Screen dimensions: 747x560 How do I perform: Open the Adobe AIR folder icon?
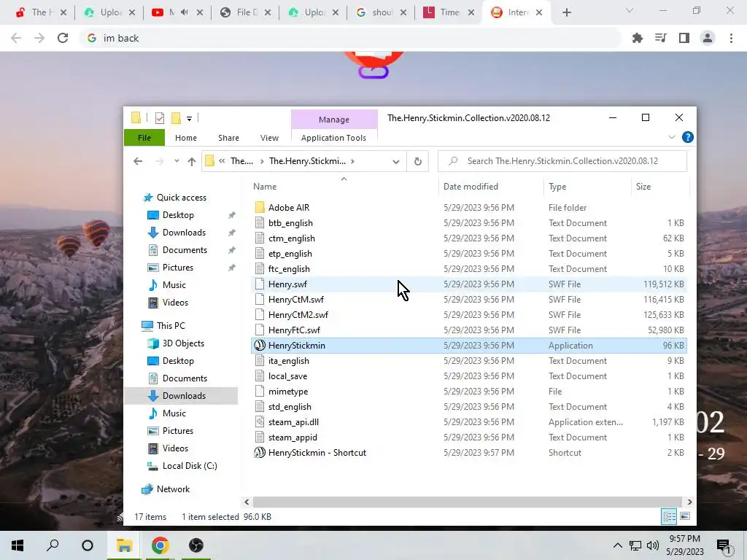(x=260, y=207)
